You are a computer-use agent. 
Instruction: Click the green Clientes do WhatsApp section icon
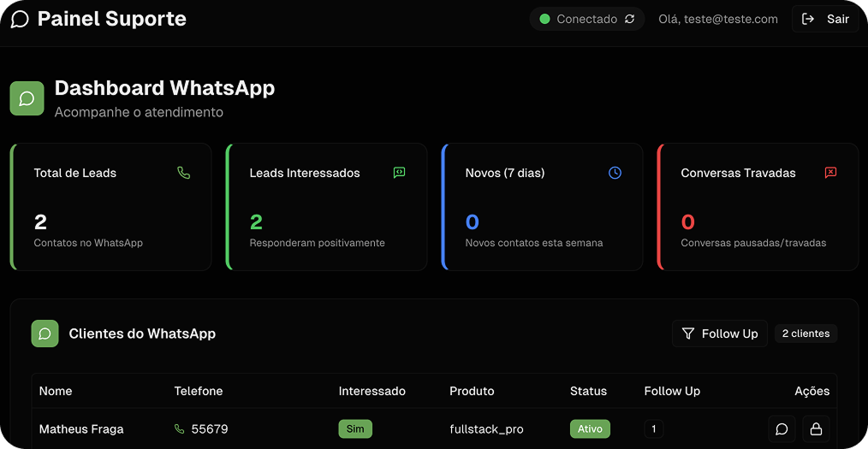pyautogui.click(x=45, y=334)
